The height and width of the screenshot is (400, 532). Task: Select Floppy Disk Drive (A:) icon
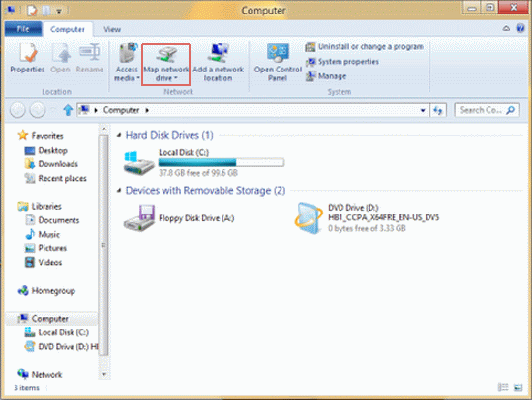(138, 218)
